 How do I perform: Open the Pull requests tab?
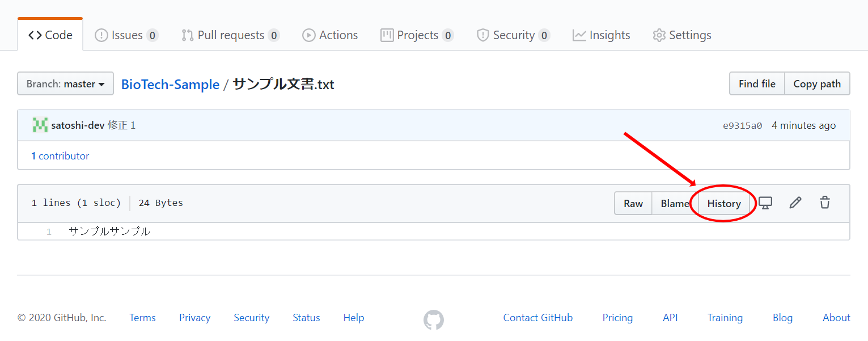pyautogui.click(x=230, y=35)
